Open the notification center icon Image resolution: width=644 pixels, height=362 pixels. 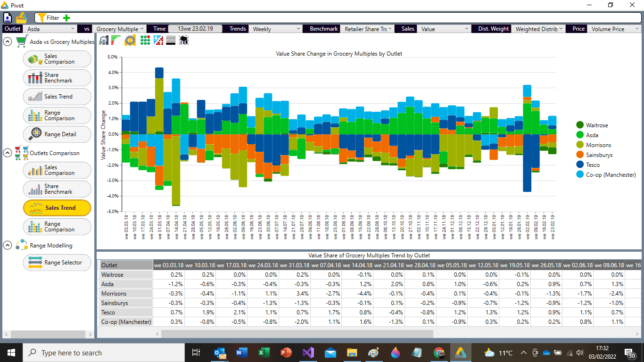point(630,353)
